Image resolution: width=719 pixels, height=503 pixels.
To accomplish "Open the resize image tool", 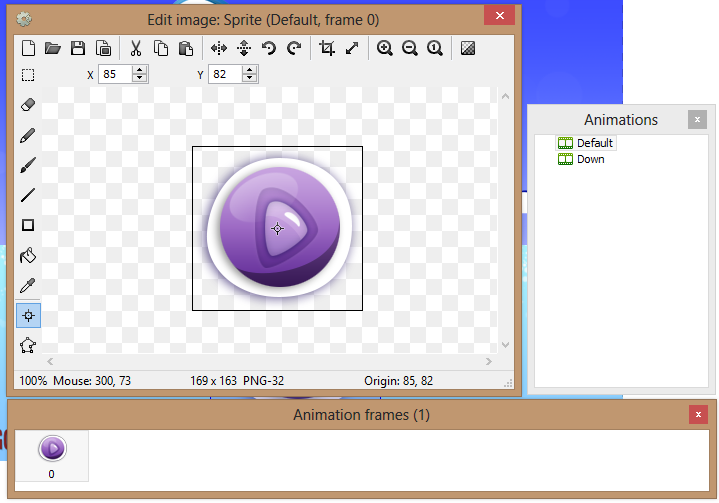I will point(352,48).
